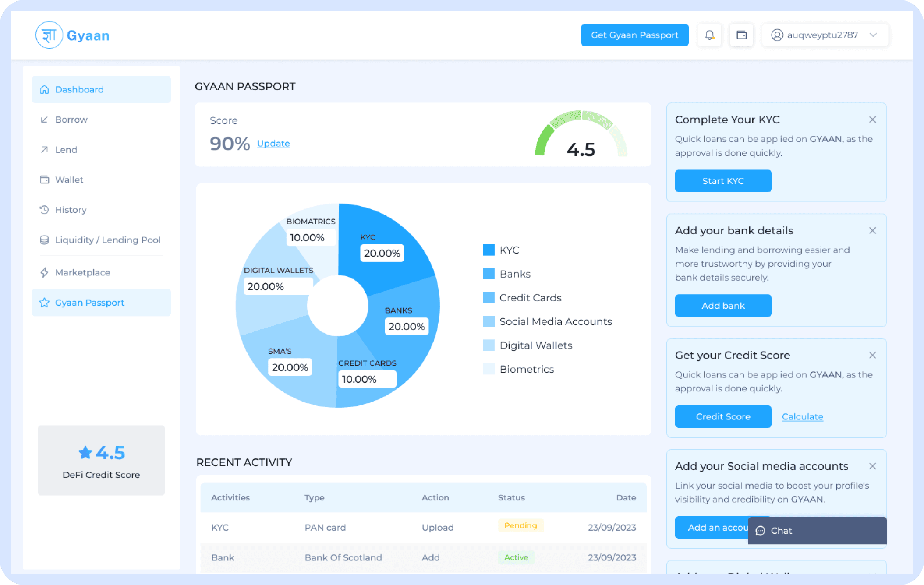This screenshot has height=585, width=924.
Task: Click the sidebar Wallet icon
Action: pyautogui.click(x=44, y=180)
